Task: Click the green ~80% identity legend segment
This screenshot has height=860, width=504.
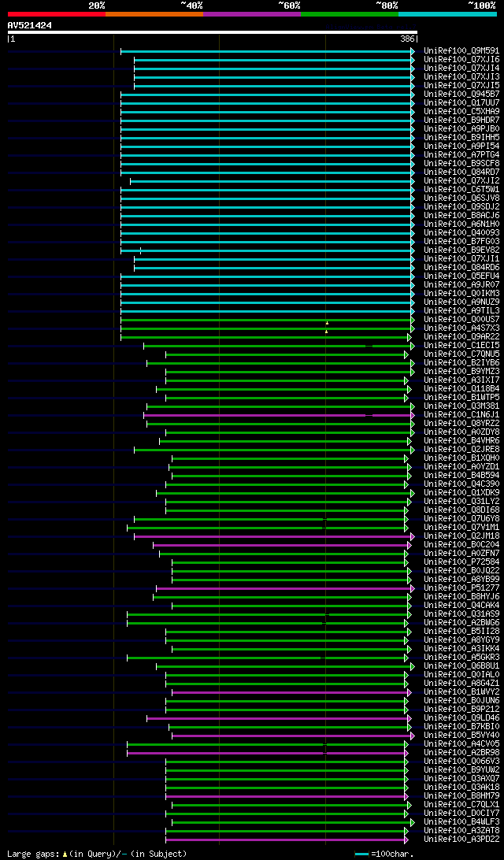Action: point(350,13)
